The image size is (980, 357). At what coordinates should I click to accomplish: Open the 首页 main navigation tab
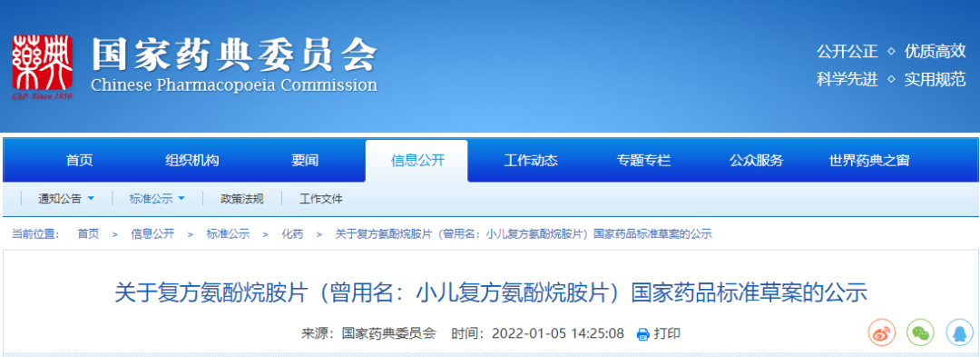click(79, 161)
